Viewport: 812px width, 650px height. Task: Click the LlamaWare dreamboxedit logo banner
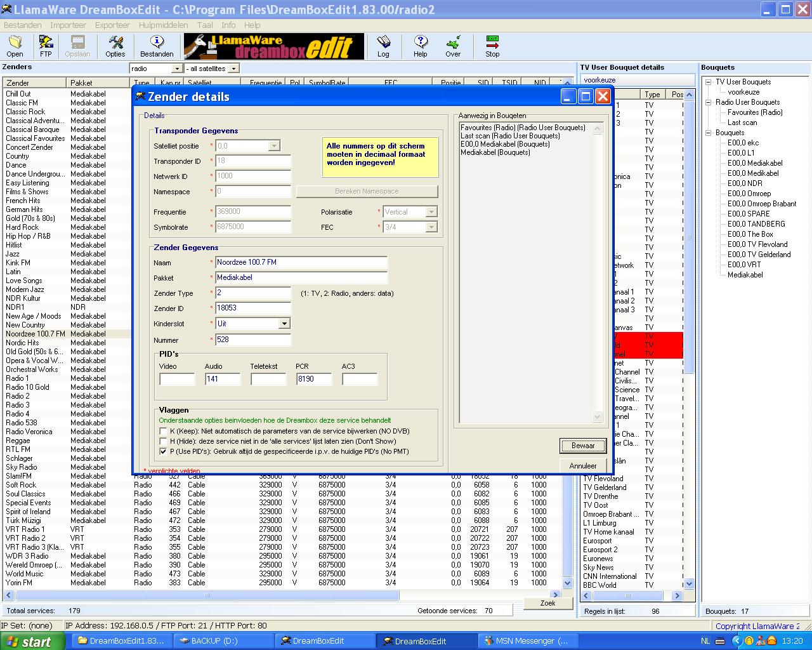coord(274,46)
